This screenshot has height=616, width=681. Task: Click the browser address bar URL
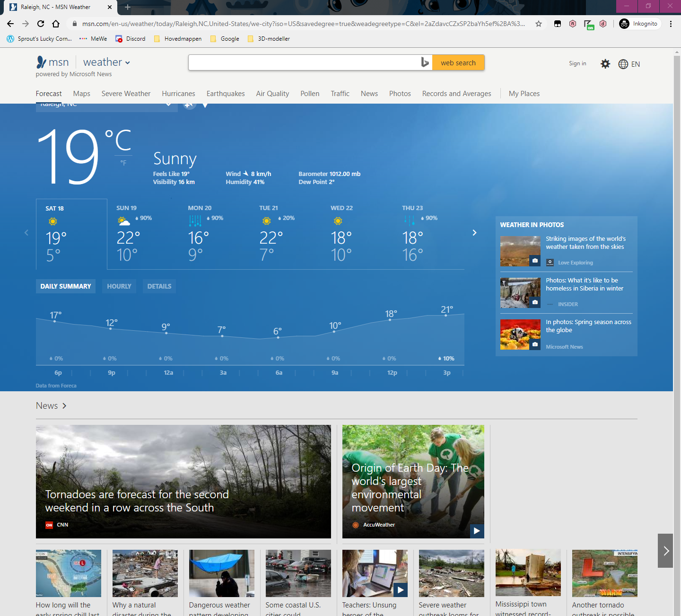[x=303, y=24]
